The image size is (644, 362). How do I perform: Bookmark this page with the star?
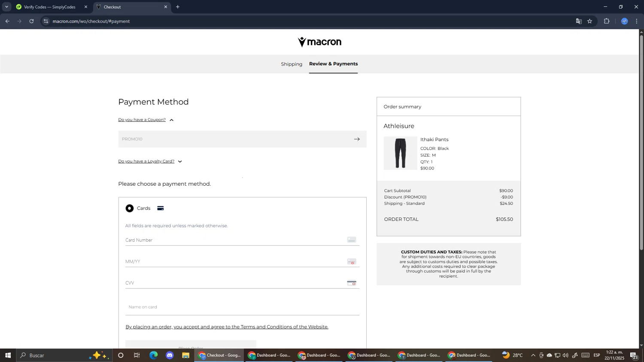pyautogui.click(x=589, y=21)
